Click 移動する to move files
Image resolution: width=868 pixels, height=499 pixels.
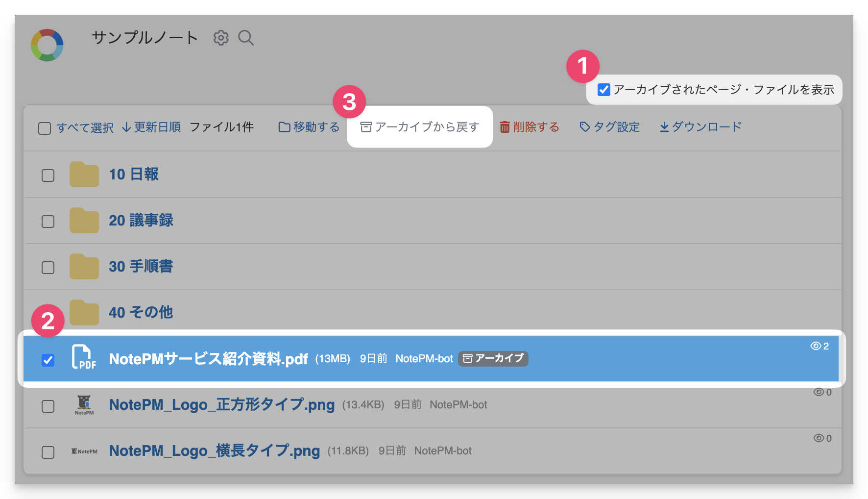tap(309, 127)
